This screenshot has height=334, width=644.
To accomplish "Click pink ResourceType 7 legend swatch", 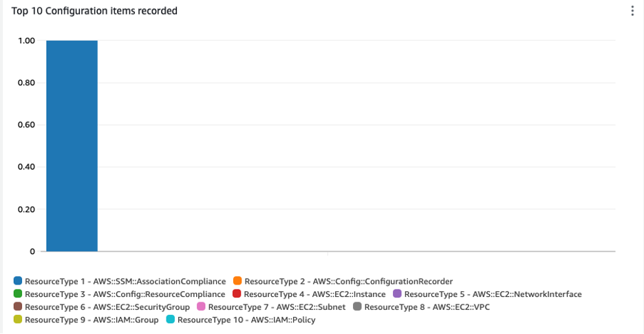I will pyautogui.click(x=201, y=307).
